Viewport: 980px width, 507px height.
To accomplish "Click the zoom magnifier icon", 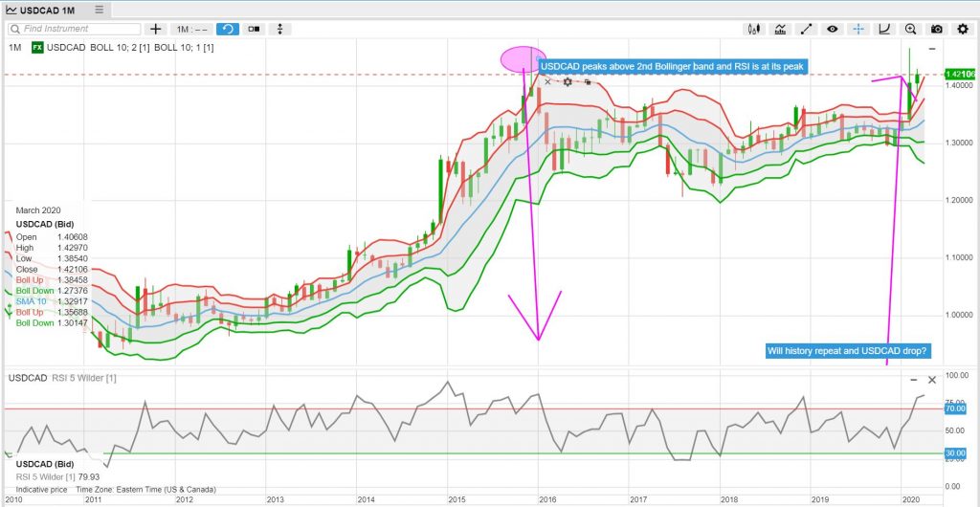I will click(x=910, y=30).
